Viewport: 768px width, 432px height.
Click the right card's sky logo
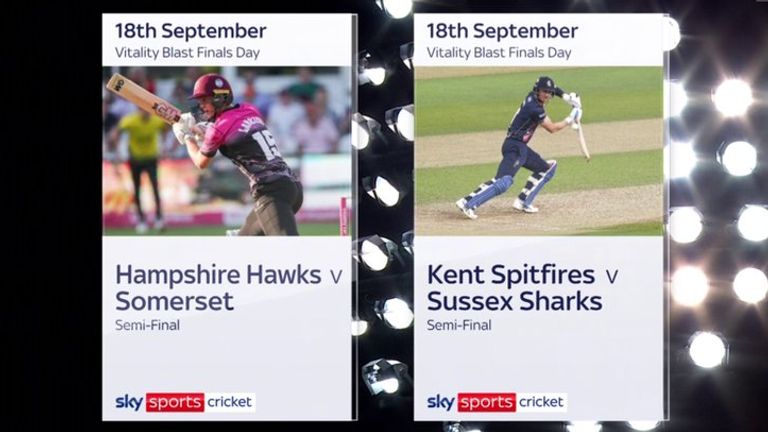click(x=441, y=402)
